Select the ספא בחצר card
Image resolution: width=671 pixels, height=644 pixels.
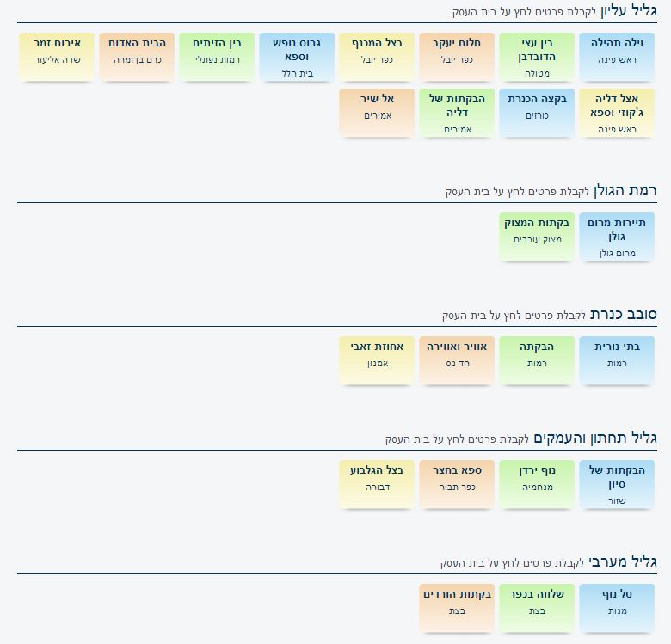pos(457,483)
